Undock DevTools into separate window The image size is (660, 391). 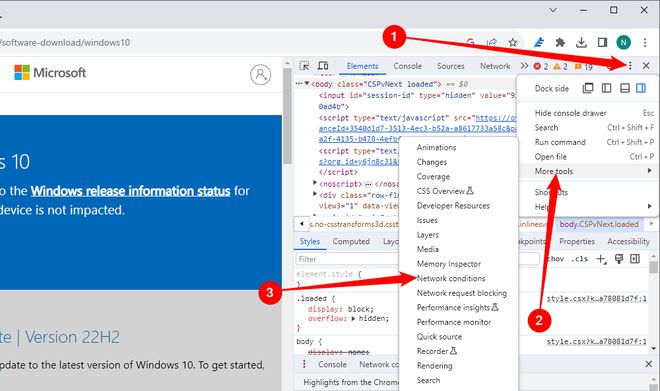(x=588, y=88)
